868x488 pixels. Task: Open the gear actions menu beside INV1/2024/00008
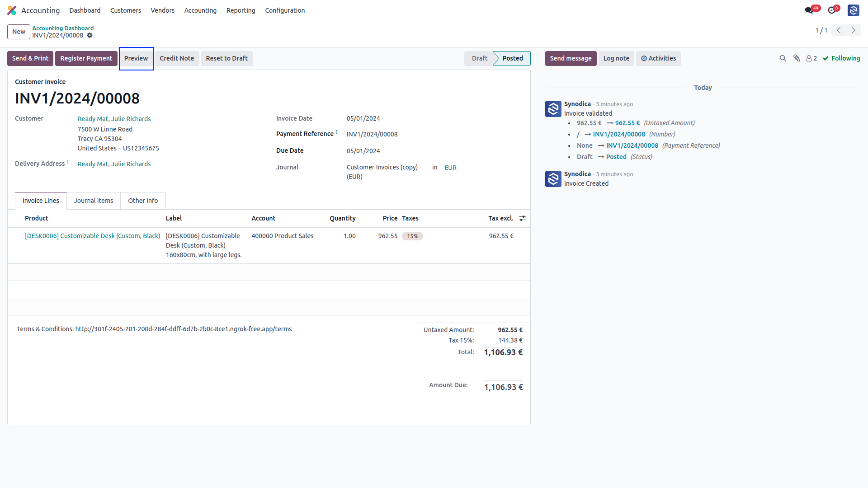click(90, 35)
